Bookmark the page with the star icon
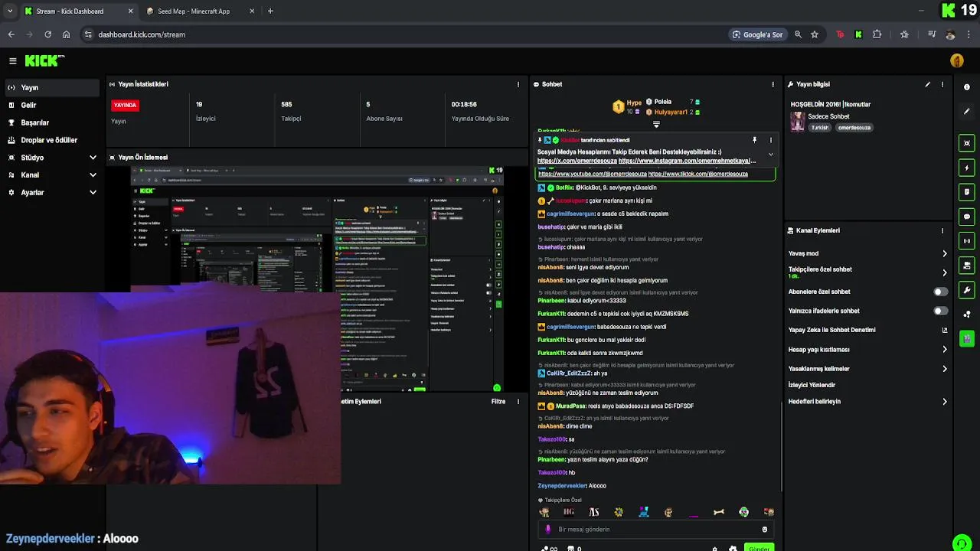980x551 pixels. click(815, 34)
